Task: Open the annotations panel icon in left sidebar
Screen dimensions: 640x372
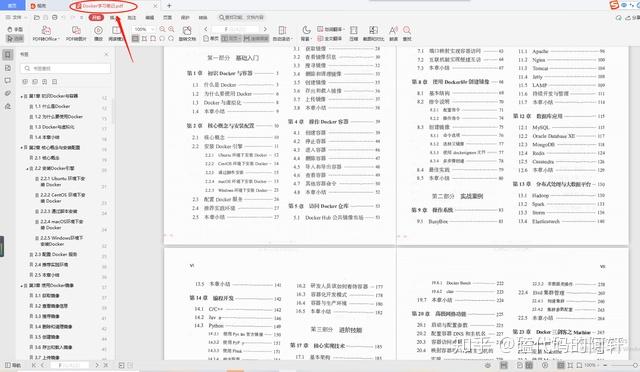Action: point(8,80)
